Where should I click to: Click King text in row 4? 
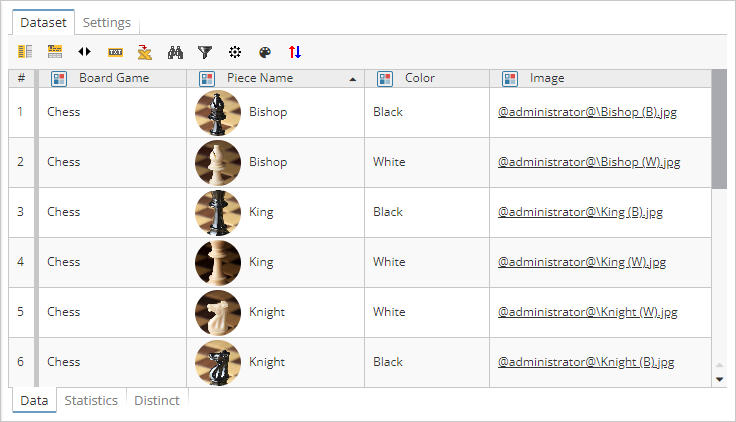(x=261, y=262)
